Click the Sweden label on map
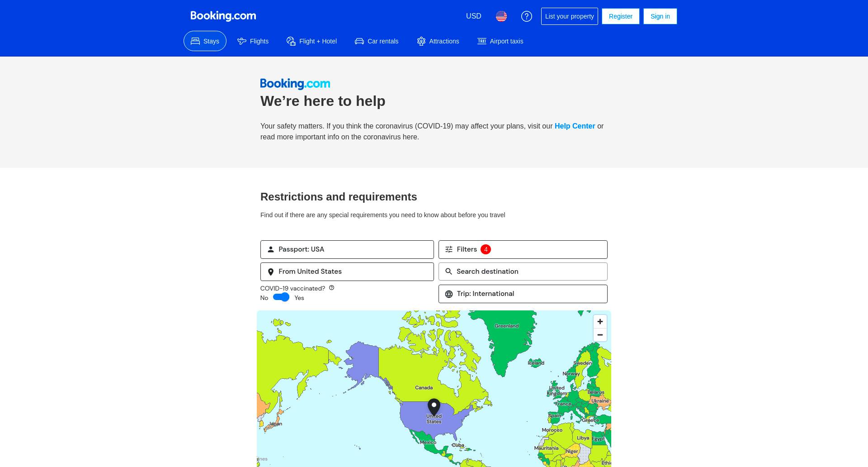Viewport: 868px width, 467px height. 582,363
